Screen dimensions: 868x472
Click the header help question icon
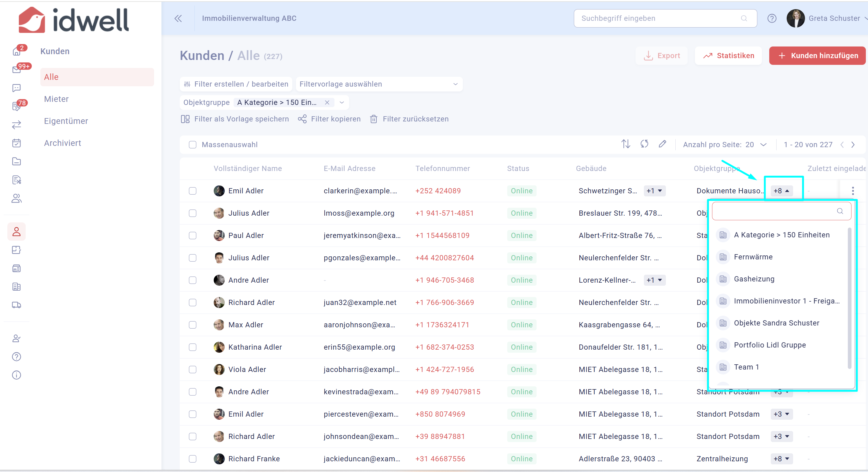coord(772,18)
